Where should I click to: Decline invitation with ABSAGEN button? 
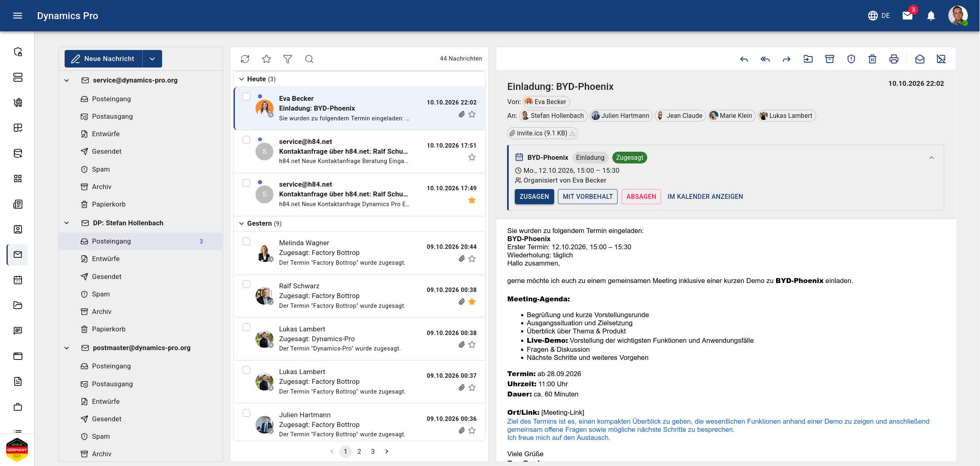click(641, 197)
